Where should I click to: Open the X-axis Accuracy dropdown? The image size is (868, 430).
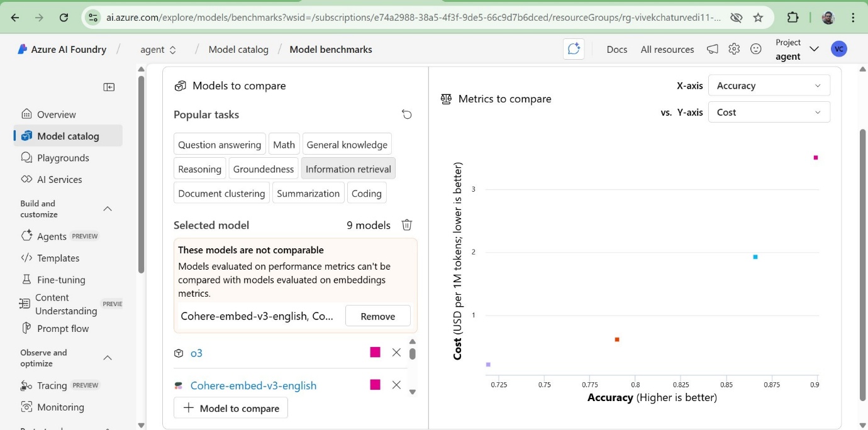coord(769,85)
